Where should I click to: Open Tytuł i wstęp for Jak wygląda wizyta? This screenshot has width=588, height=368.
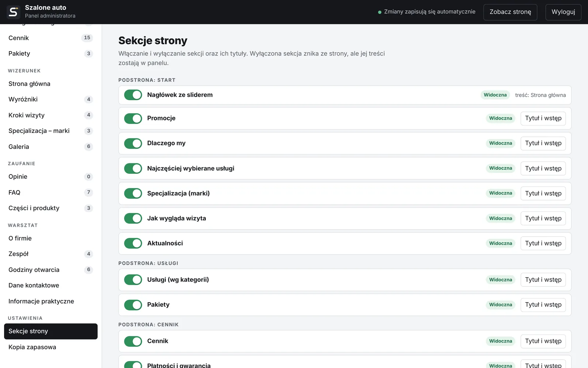[543, 219]
